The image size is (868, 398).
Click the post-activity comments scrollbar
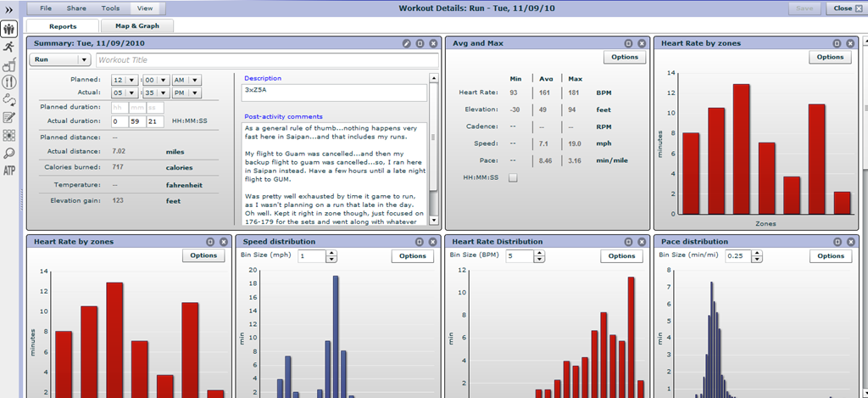[433, 149]
